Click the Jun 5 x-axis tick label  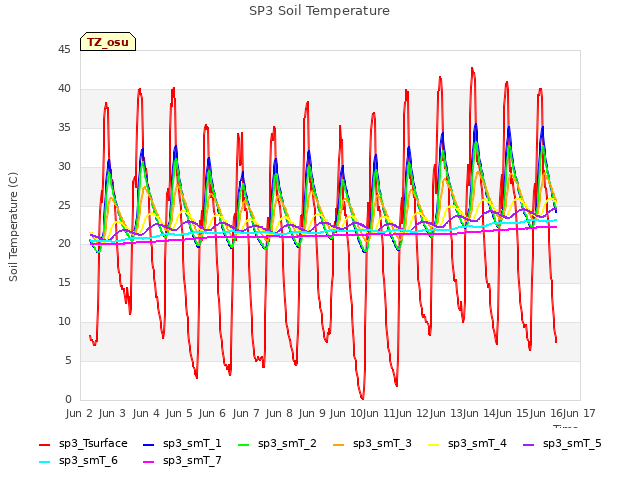(179, 413)
